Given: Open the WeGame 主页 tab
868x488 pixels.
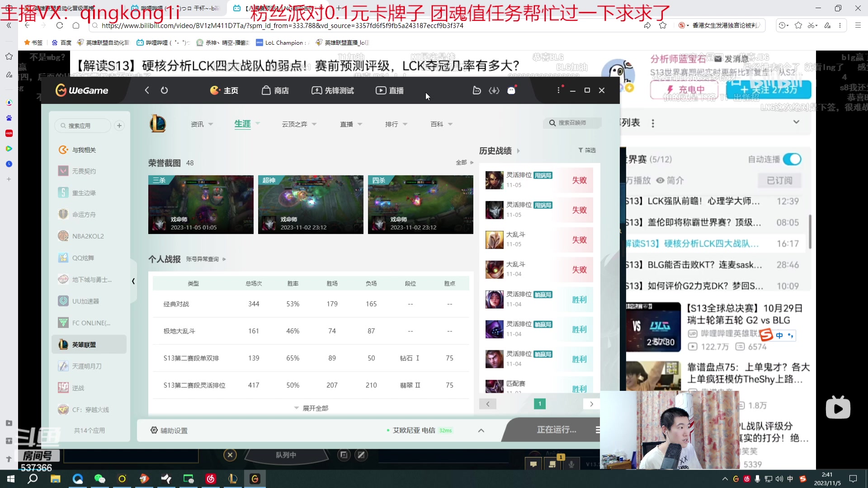Looking at the screenshot, I should (224, 90).
